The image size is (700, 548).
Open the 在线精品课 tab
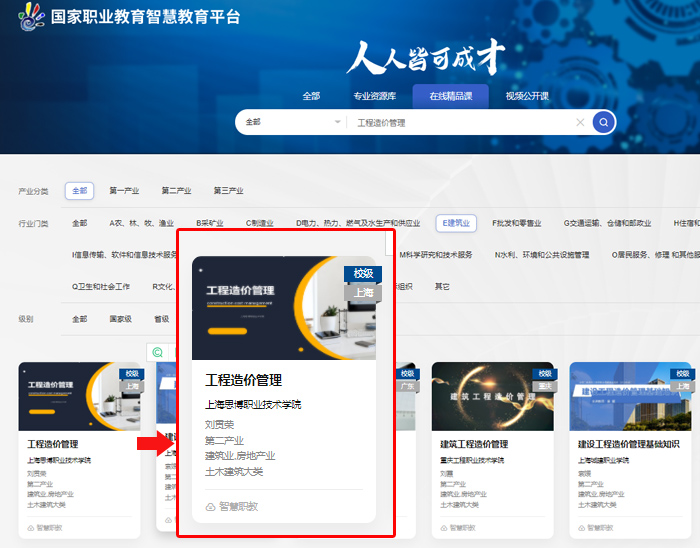[458, 96]
